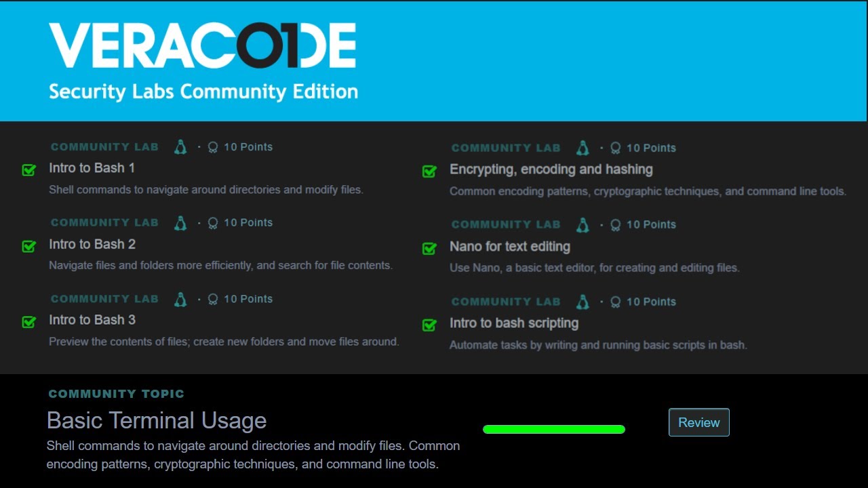Click the COMMUNITY TOPIC label

pyautogui.click(x=117, y=394)
